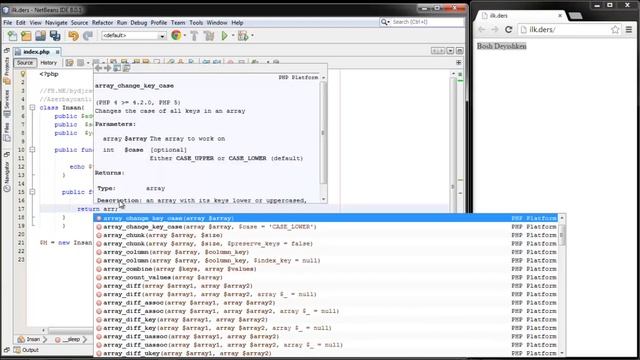
Task: Click the Clean and Build icon
Action: coord(209,36)
